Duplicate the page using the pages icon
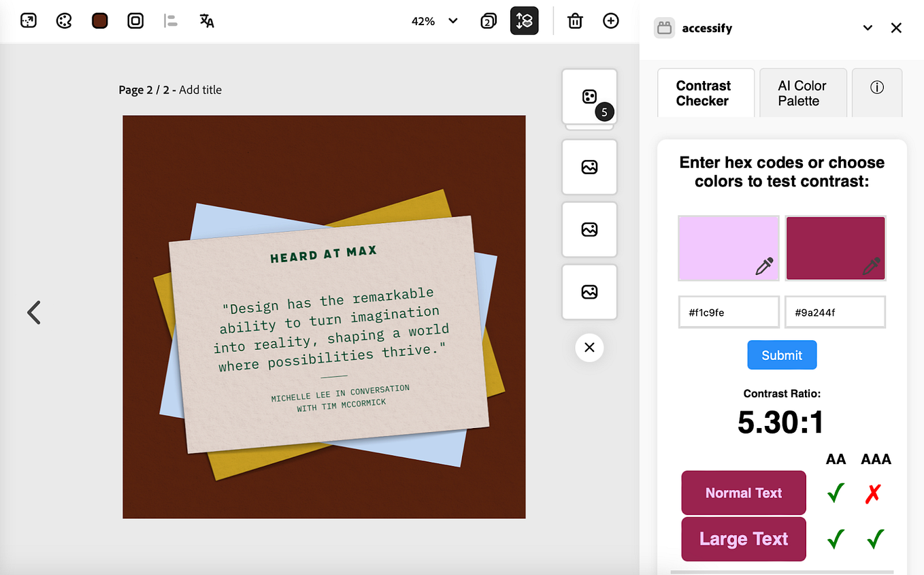 488,20
